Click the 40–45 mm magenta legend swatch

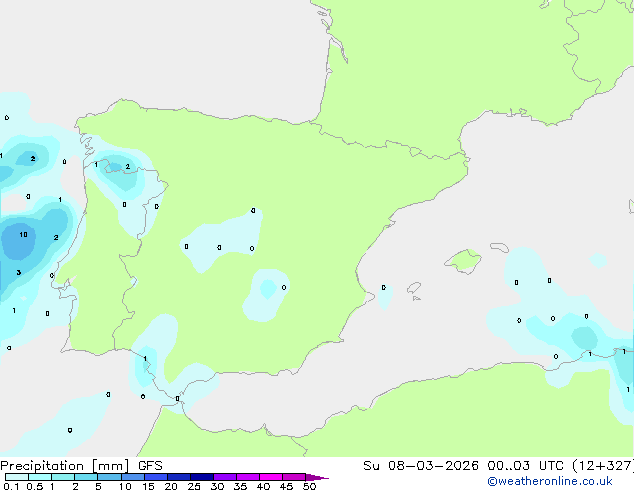click(271, 477)
